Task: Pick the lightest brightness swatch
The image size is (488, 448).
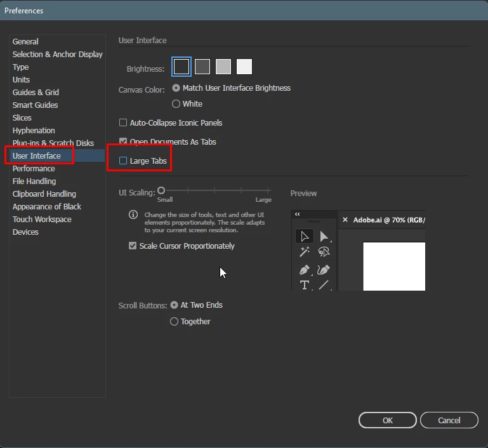Action: pos(244,67)
